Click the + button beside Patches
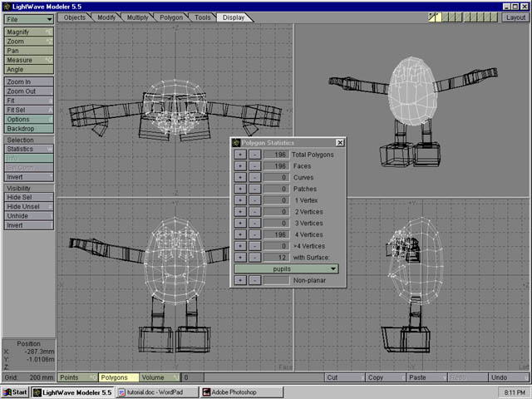 point(240,189)
